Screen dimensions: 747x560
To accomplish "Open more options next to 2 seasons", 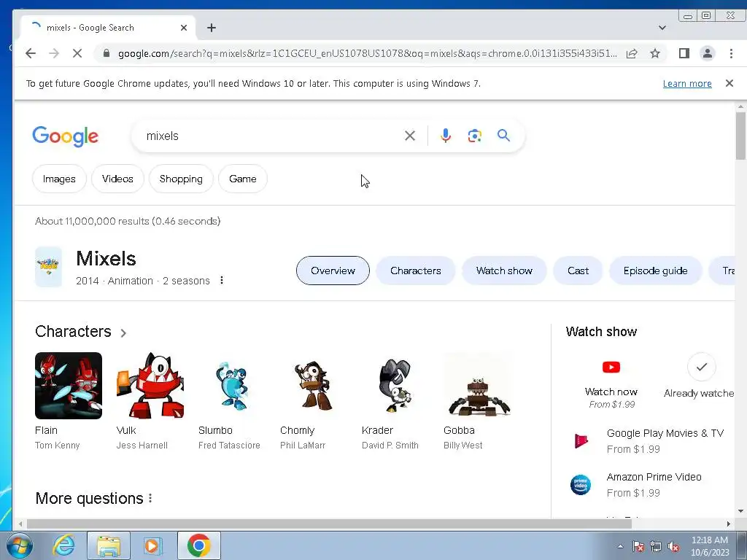I will (x=222, y=281).
